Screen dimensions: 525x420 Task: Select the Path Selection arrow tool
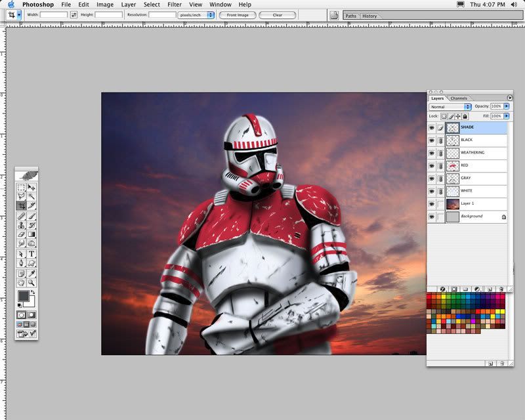coord(21,254)
